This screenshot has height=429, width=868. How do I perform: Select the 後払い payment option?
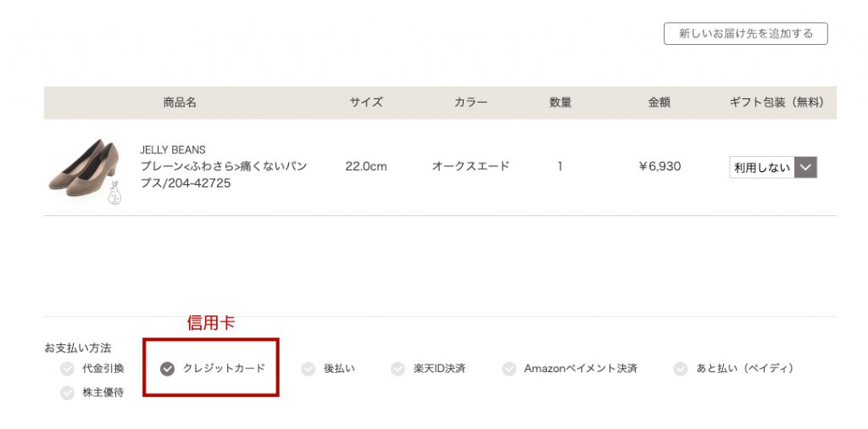click(328, 369)
